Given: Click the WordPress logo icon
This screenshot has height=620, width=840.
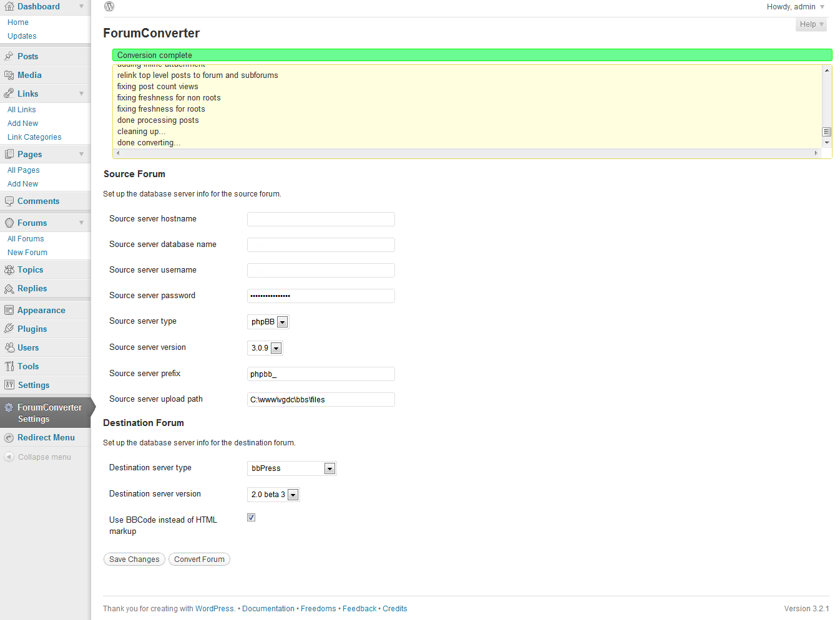Looking at the screenshot, I should (x=109, y=6).
